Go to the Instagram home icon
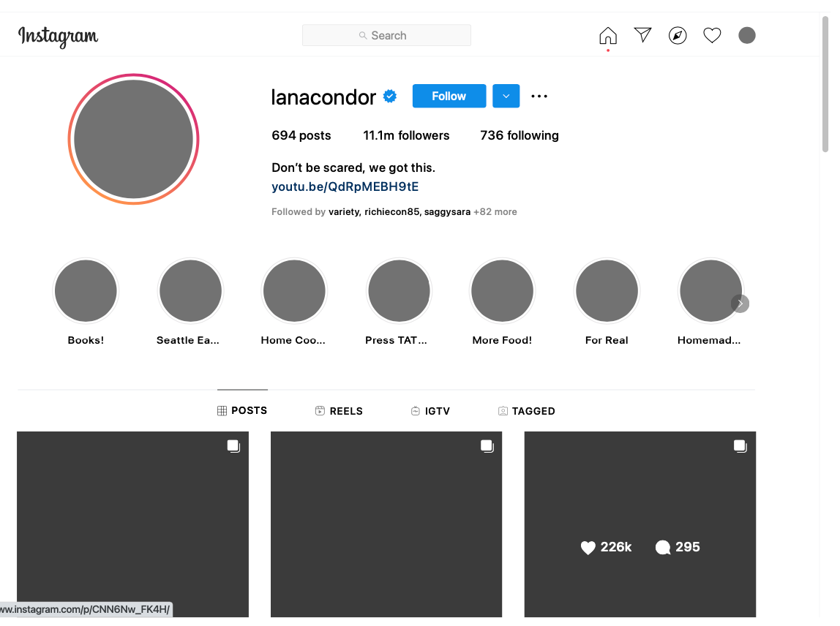The image size is (840, 626). (x=607, y=35)
